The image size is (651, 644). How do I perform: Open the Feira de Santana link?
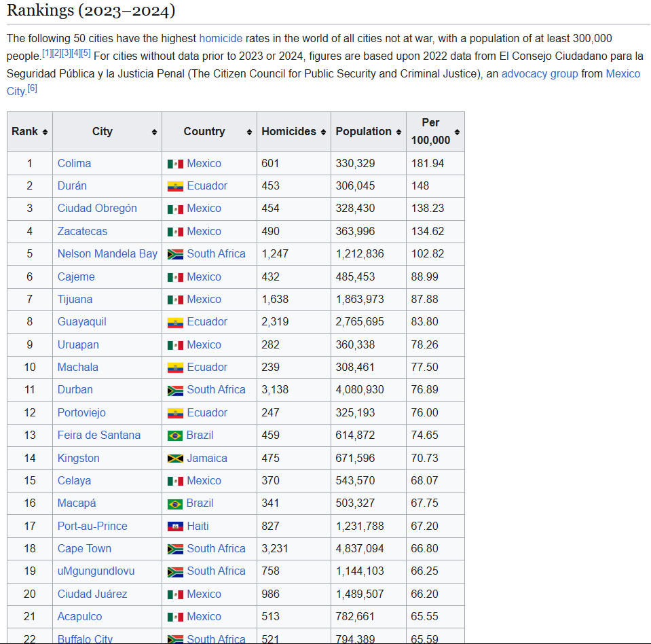(99, 435)
